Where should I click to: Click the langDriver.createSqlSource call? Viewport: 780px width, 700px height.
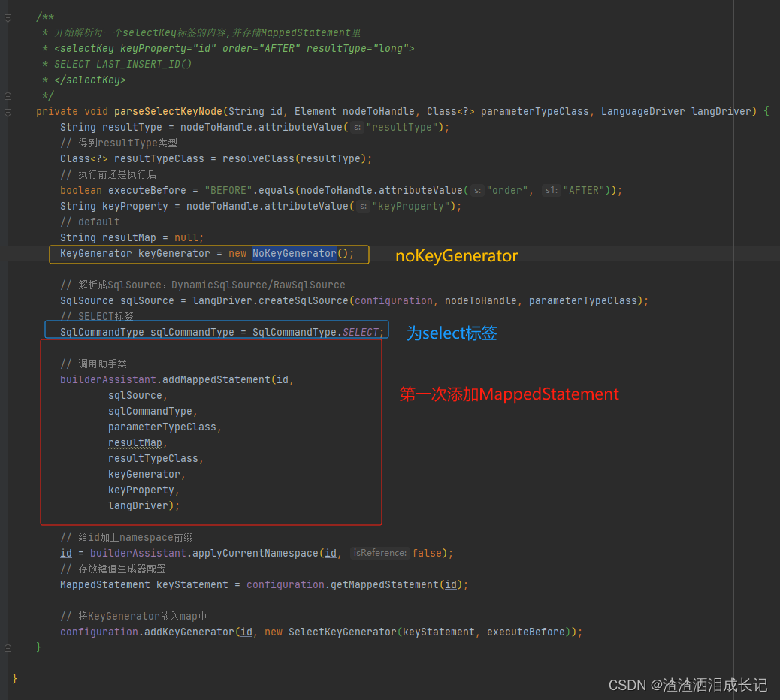271,300
